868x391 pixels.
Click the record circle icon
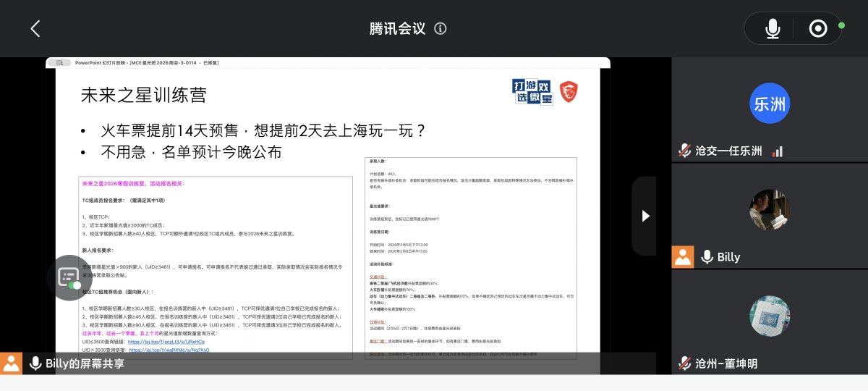tap(818, 29)
